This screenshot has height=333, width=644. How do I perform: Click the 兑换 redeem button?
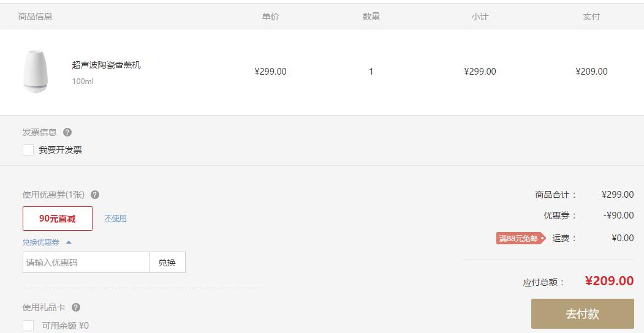[x=167, y=263]
